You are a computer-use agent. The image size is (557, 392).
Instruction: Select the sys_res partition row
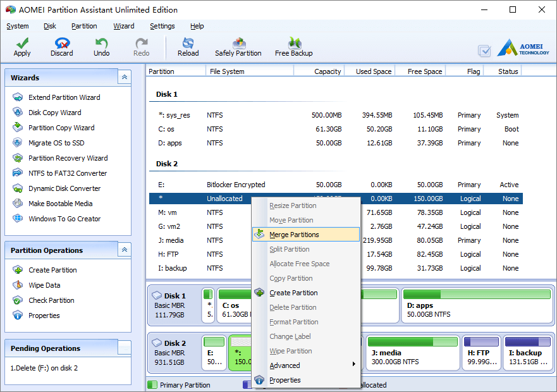[x=336, y=115]
